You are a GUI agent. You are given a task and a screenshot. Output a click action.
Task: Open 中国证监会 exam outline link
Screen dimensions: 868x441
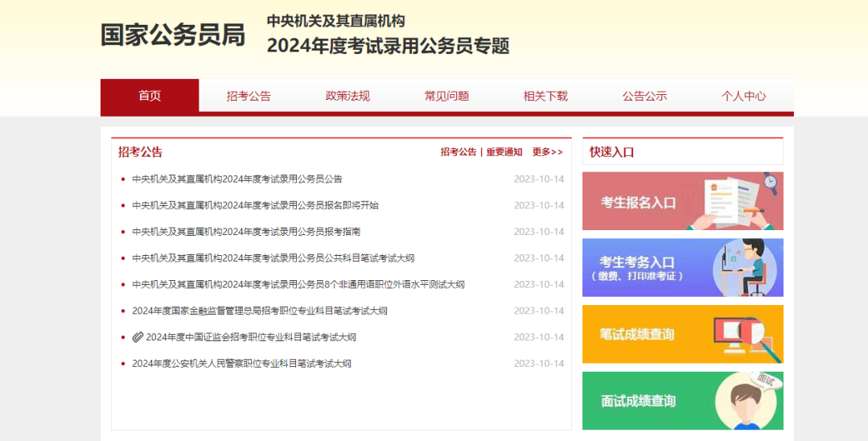coord(251,337)
